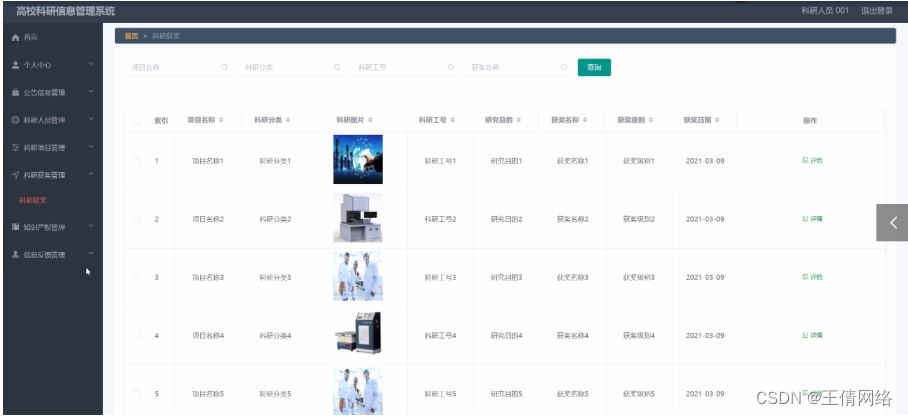Sort by 研究目的 column arrows

tap(519, 120)
